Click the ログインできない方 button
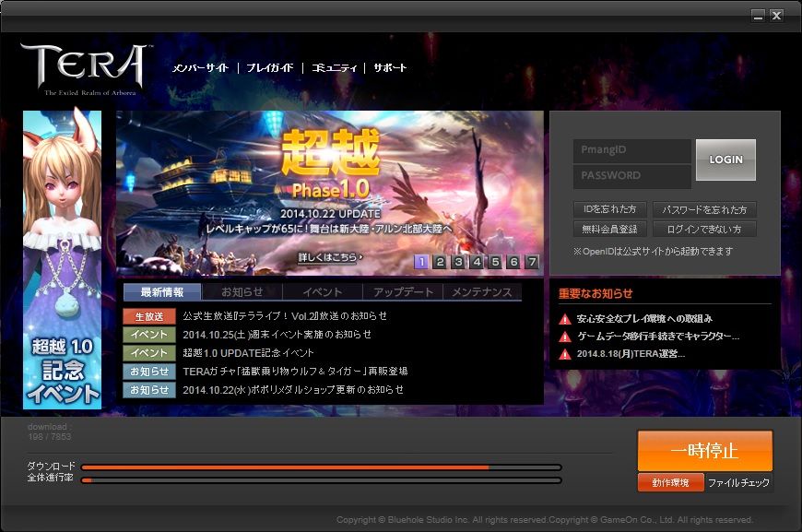 tap(704, 230)
